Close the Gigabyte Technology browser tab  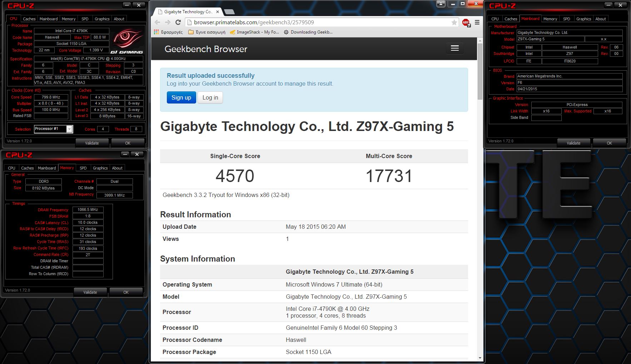[218, 12]
